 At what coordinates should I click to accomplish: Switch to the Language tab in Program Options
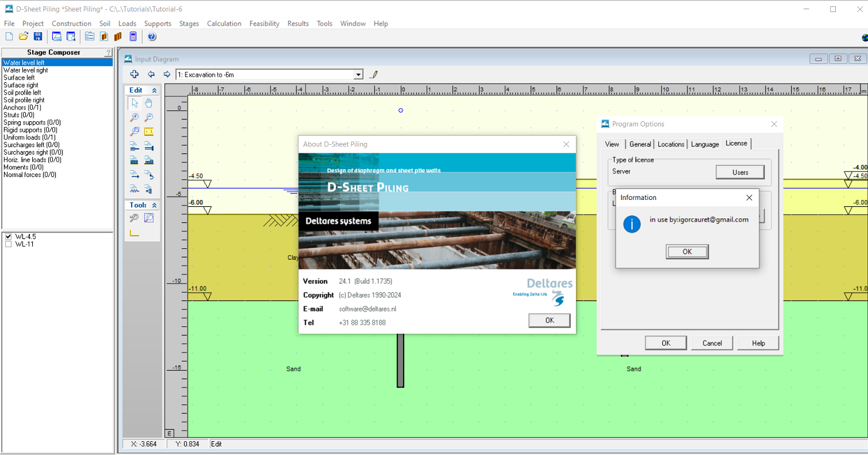click(705, 144)
